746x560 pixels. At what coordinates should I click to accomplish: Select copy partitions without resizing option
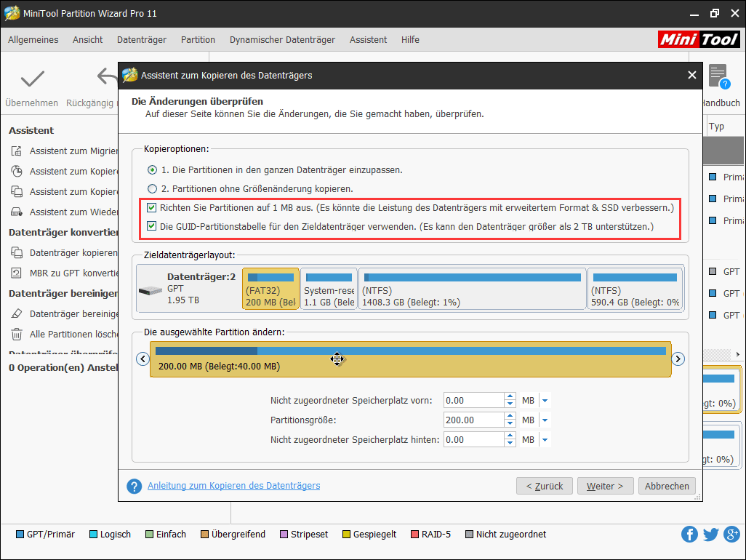(x=152, y=189)
